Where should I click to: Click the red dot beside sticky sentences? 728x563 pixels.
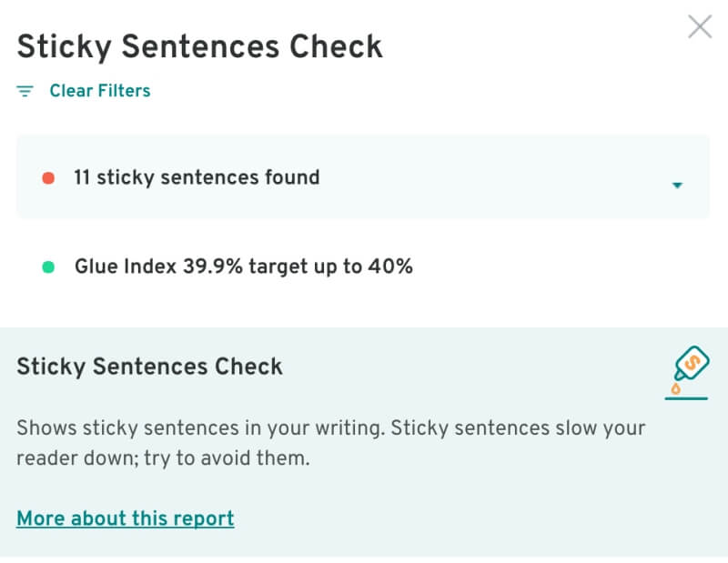[x=48, y=177]
